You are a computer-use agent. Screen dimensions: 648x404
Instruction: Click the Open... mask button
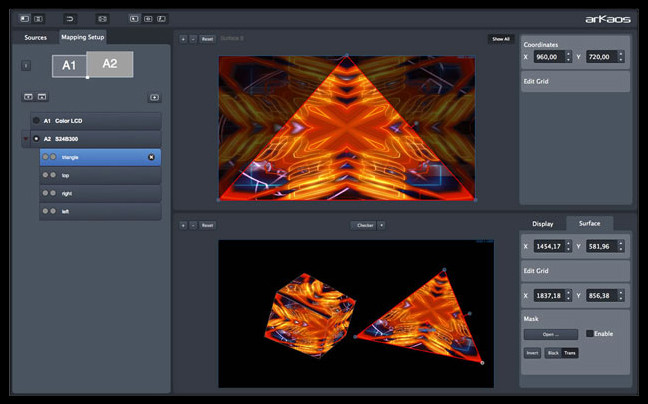[550, 334]
